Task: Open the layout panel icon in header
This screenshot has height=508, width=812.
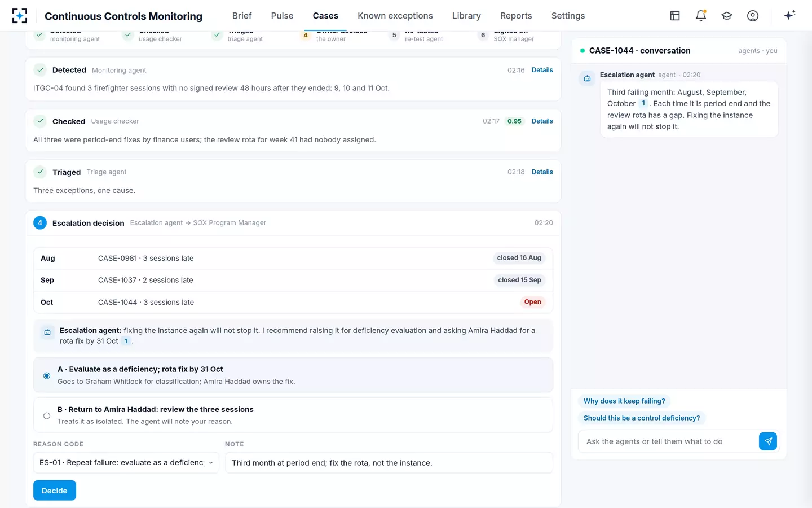Action: coord(675,16)
